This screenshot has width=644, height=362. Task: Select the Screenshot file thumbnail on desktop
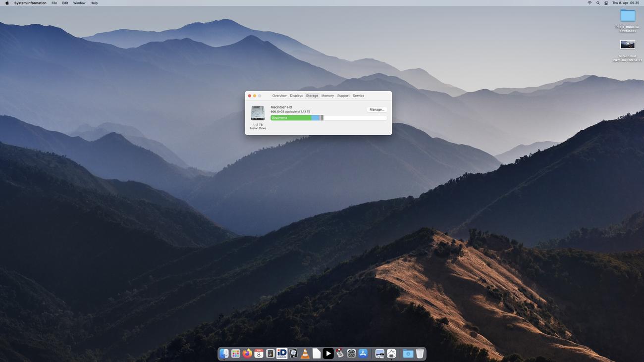click(627, 45)
